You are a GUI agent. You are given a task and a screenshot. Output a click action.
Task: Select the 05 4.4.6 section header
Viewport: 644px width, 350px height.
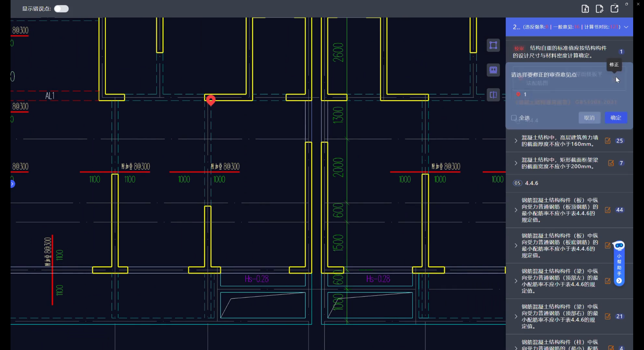click(531, 183)
